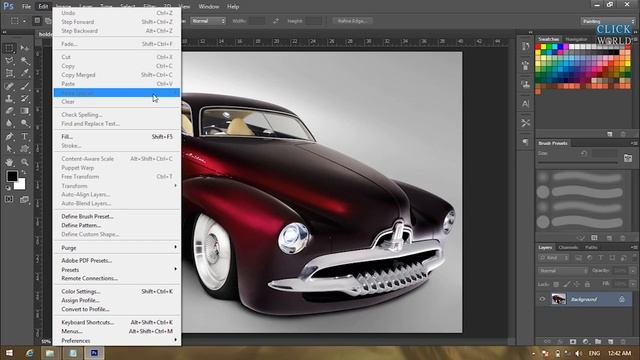Create a new layer with the page icon
640x360 pixels.
611,341
